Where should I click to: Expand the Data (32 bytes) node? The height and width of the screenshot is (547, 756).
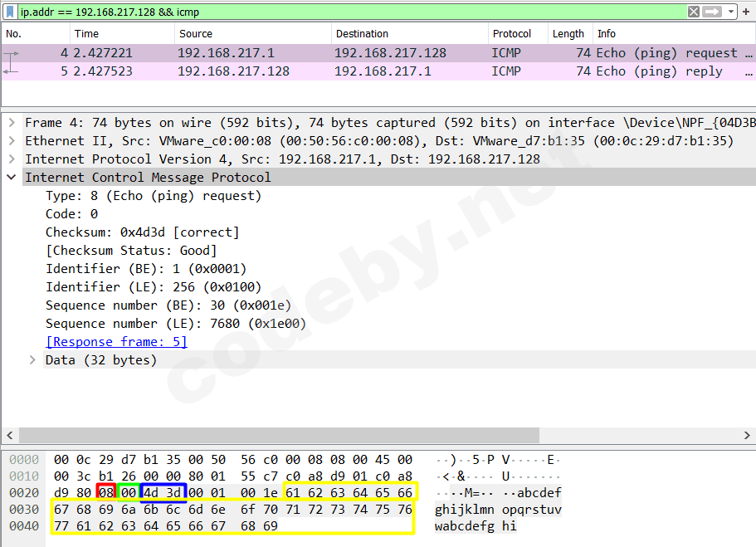(32, 360)
